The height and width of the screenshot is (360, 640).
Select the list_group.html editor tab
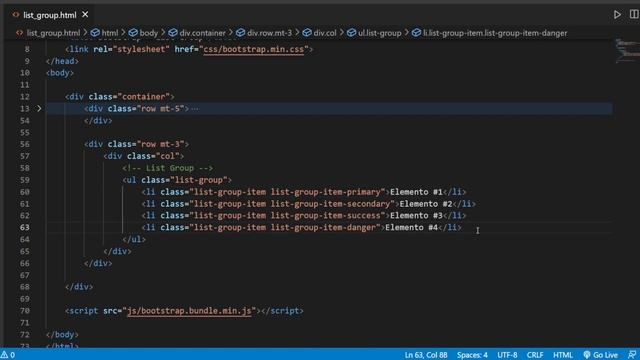tap(49, 15)
